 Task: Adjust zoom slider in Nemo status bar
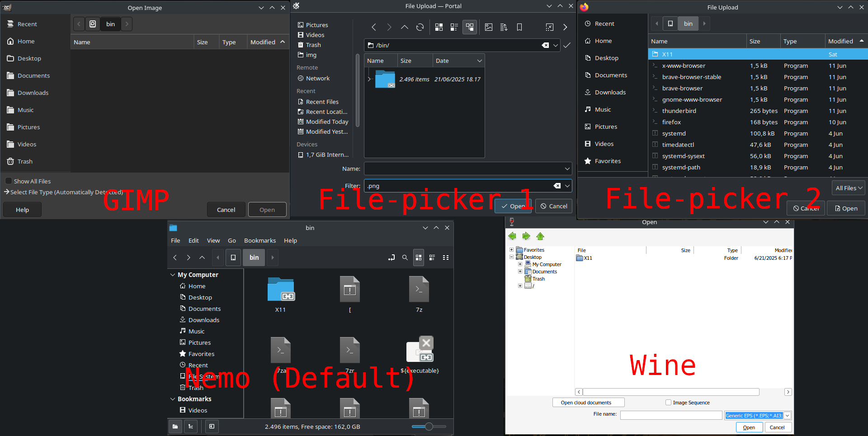[429, 427]
